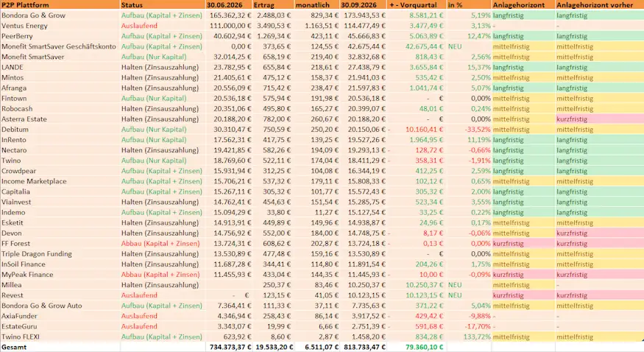Click the '30.09.2026' column header
Screen dimensions: 644x352
363,5
